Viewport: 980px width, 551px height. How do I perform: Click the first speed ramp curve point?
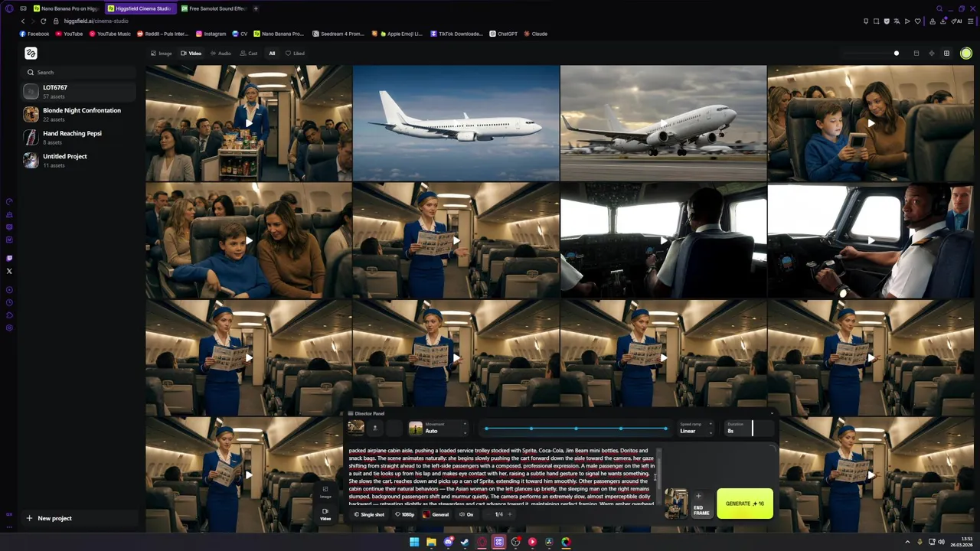(486, 429)
